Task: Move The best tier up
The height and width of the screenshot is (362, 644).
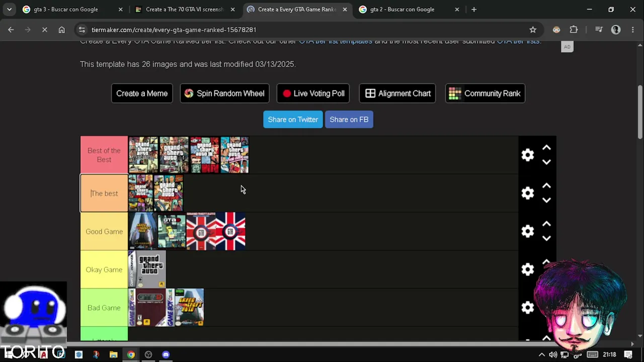Action: pos(546,186)
